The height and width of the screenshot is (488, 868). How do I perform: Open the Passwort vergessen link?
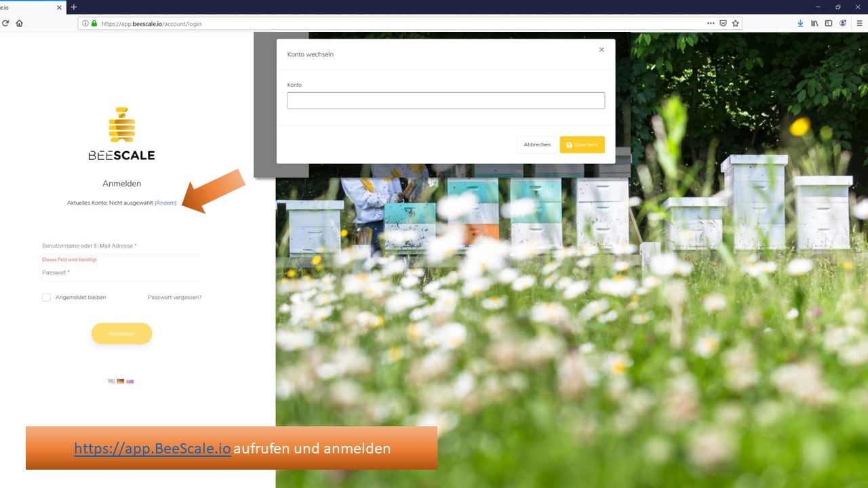click(x=174, y=297)
